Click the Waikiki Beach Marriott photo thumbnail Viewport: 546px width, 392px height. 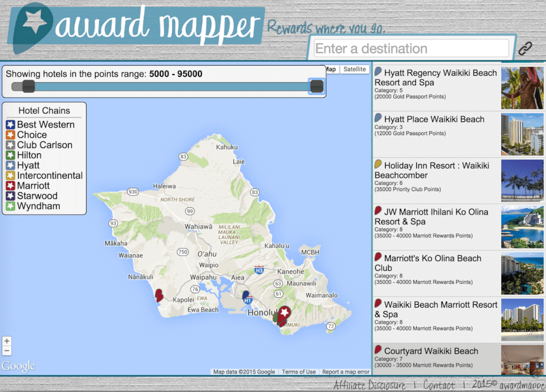[522, 320]
